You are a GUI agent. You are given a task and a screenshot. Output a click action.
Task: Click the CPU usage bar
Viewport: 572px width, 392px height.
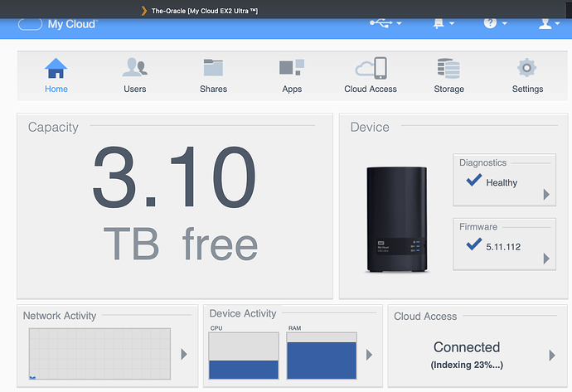click(x=244, y=356)
